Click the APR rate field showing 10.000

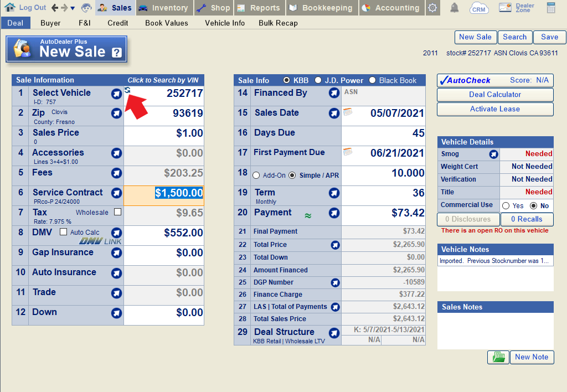[x=383, y=176]
